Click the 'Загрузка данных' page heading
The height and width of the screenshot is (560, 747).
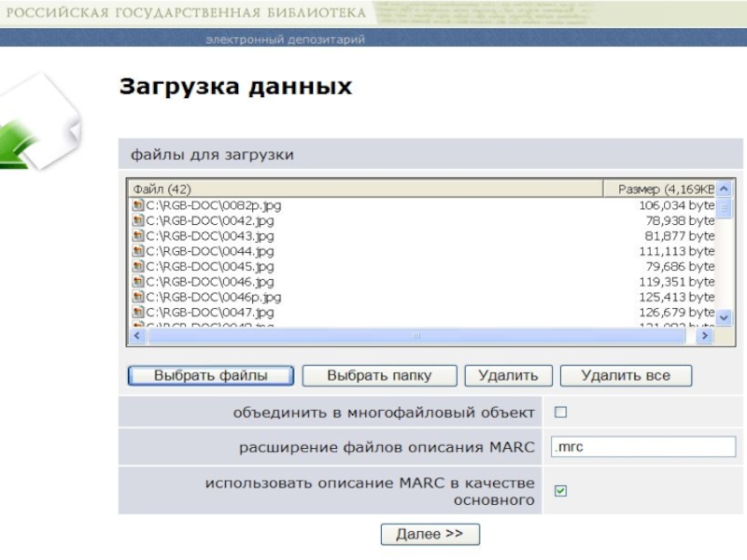(235, 87)
